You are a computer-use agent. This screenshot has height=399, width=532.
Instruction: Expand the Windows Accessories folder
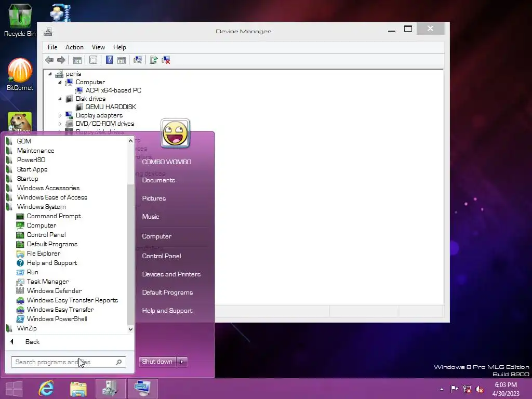43,188
